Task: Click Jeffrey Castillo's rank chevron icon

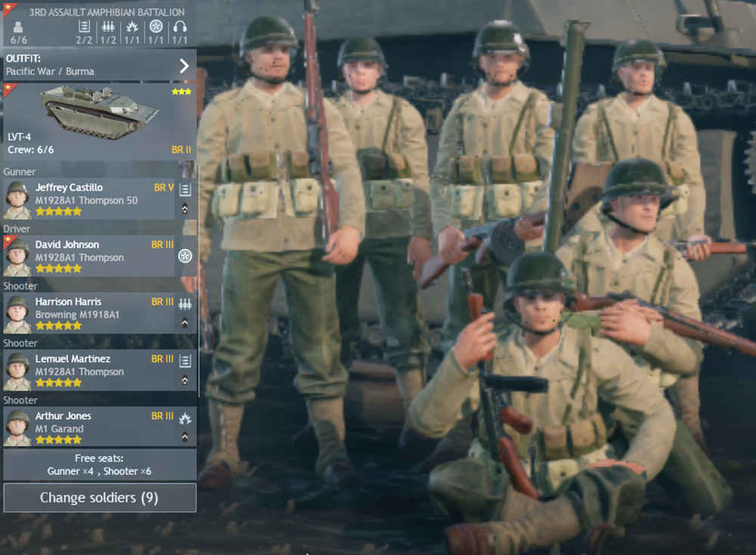Action: pyautogui.click(x=184, y=208)
